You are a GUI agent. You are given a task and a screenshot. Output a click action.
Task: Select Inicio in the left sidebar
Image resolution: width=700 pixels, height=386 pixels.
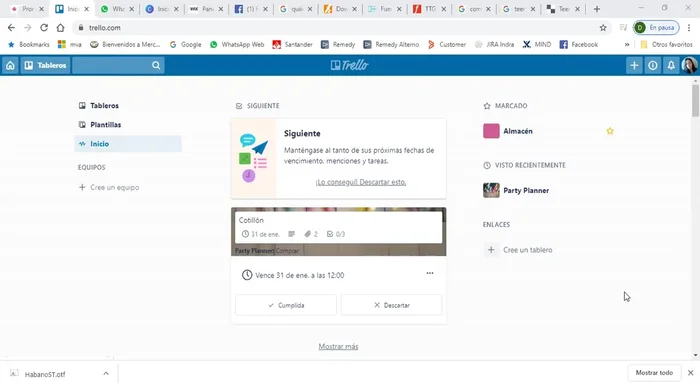pos(128,144)
